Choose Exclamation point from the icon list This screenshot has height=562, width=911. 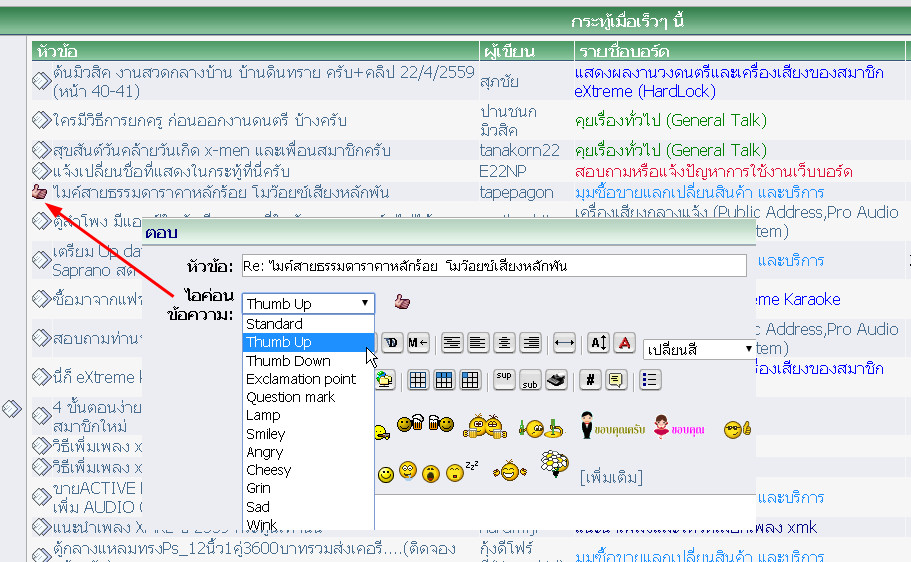[x=308, y=379]
